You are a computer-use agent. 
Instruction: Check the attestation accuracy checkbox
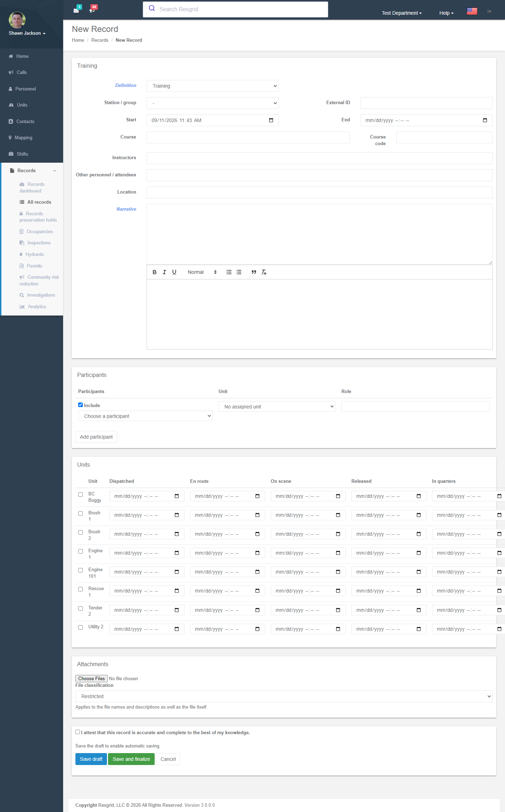tap(78, 732)
